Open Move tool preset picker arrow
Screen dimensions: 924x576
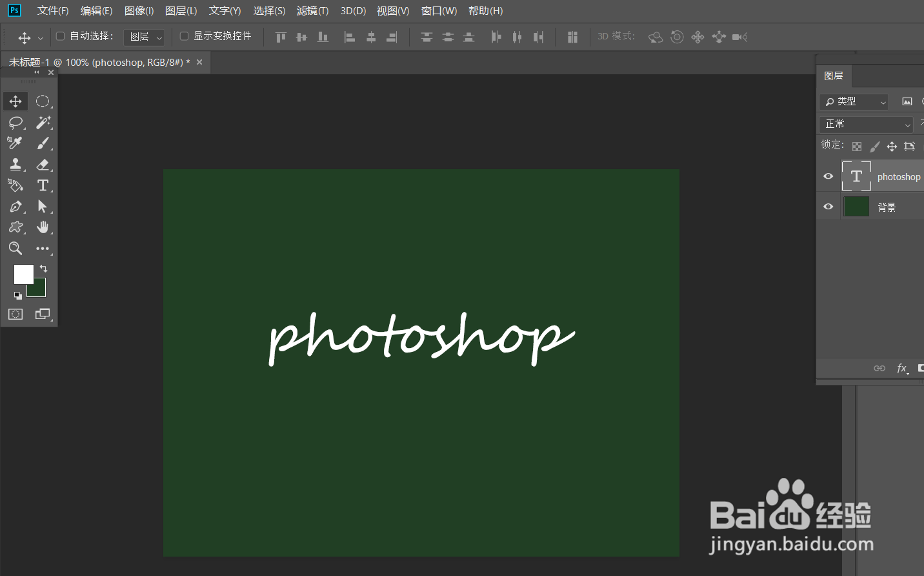(41, 38)
